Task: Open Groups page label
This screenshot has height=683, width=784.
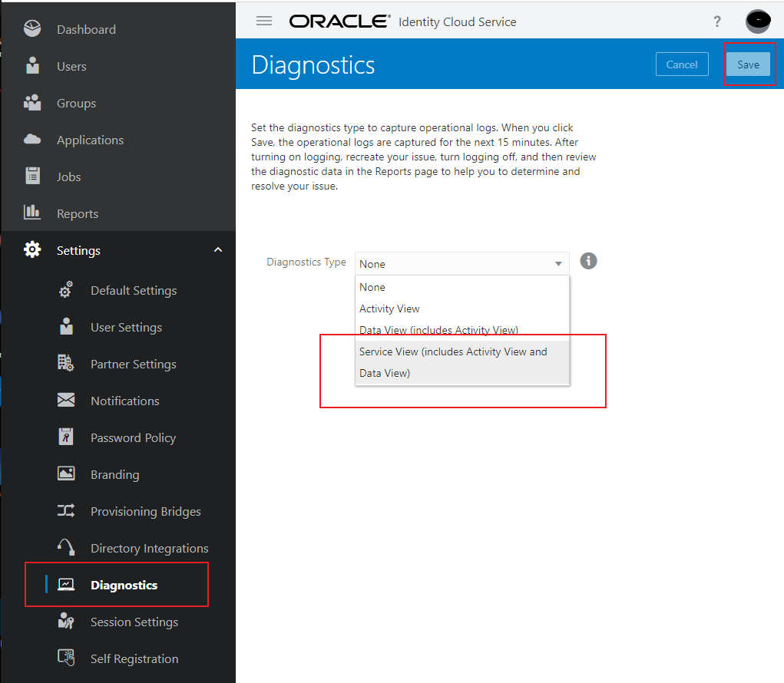Action: point(76,104)
